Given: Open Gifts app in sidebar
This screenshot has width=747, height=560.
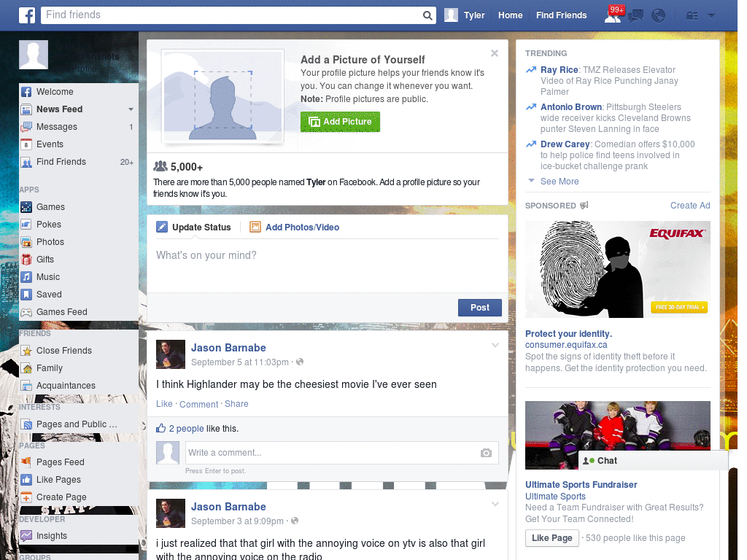Looking at the screenshot, I should (79, 260).
